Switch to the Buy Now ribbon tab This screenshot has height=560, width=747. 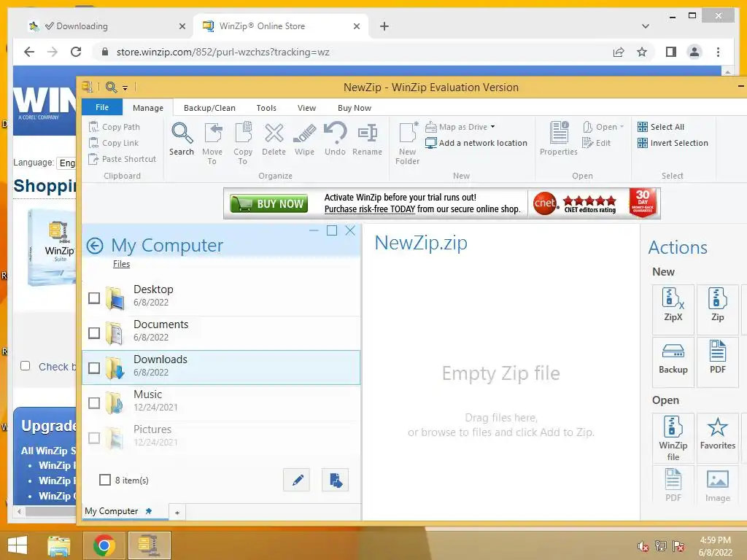point(355,108)
